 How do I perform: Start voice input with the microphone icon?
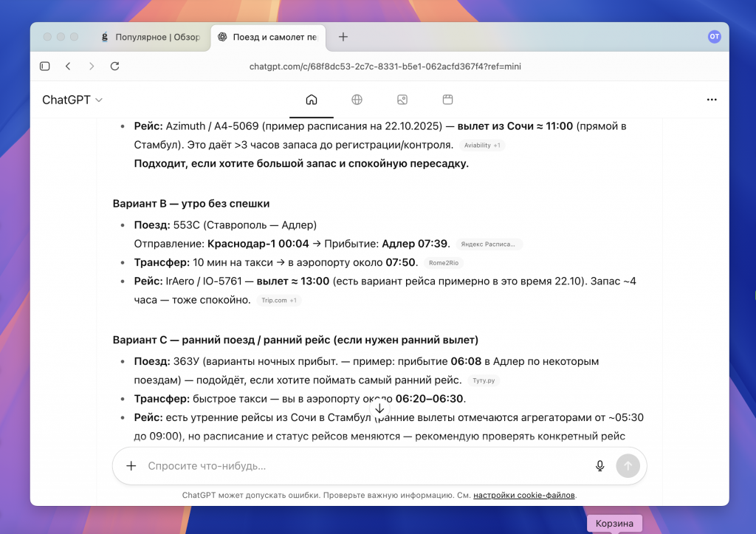[x=599, y=465]
